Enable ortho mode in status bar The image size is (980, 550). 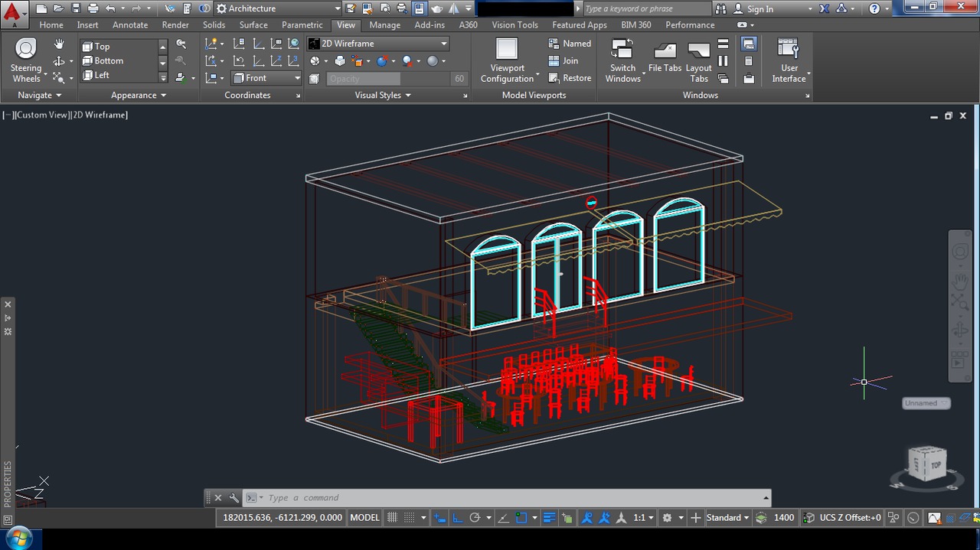click(457, 518)
